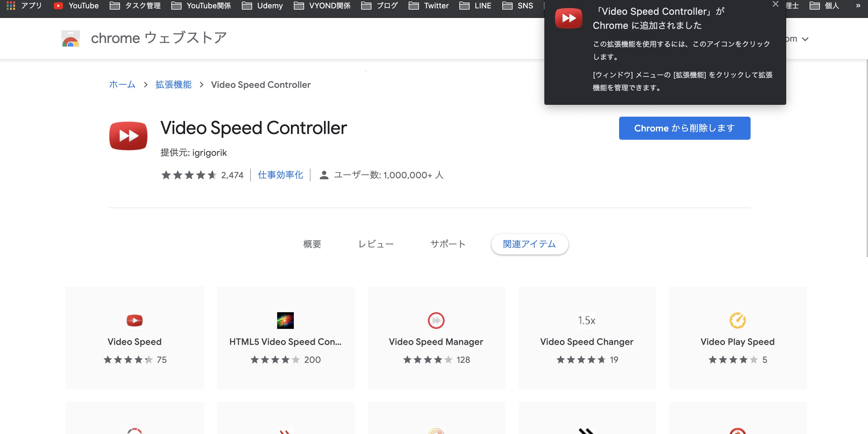Image resolution: width=868 pixels, height=434 pixels.
Task: Open the HTML5 Video Speed Con... icon
Action: point(285,320)
